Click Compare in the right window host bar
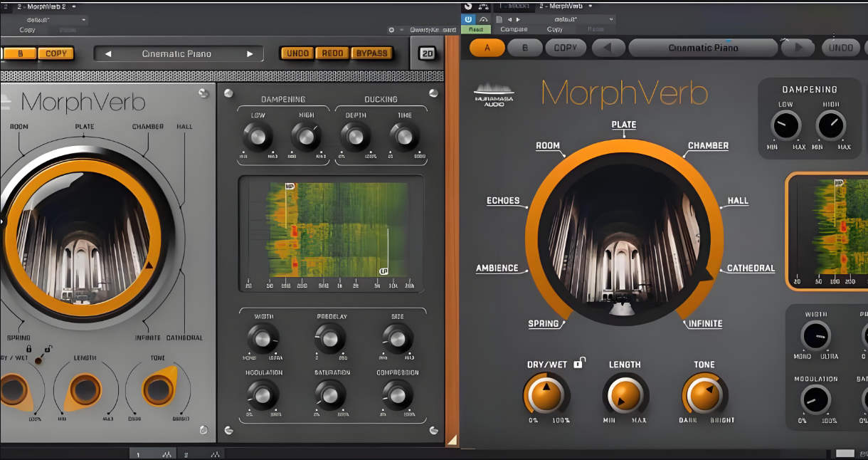 tap(514, 29)
